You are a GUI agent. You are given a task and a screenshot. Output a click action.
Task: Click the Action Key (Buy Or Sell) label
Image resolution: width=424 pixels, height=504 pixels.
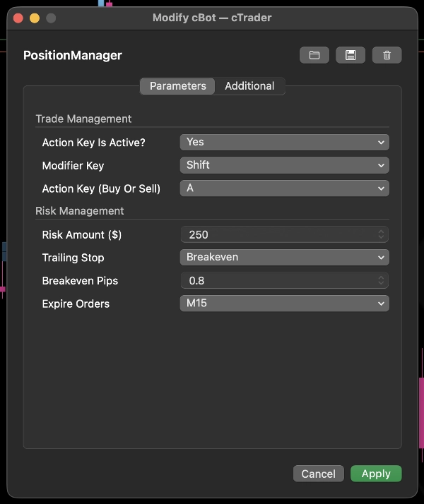pos(101,188)
